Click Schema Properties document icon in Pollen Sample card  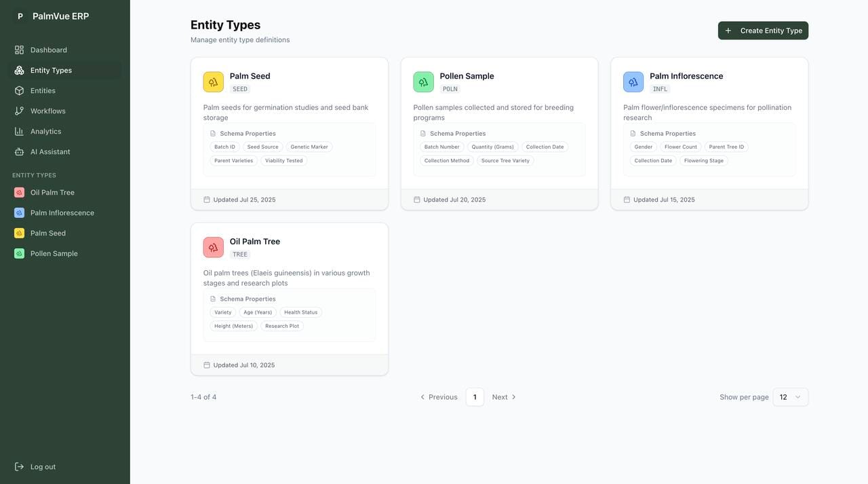pos(423,134)
